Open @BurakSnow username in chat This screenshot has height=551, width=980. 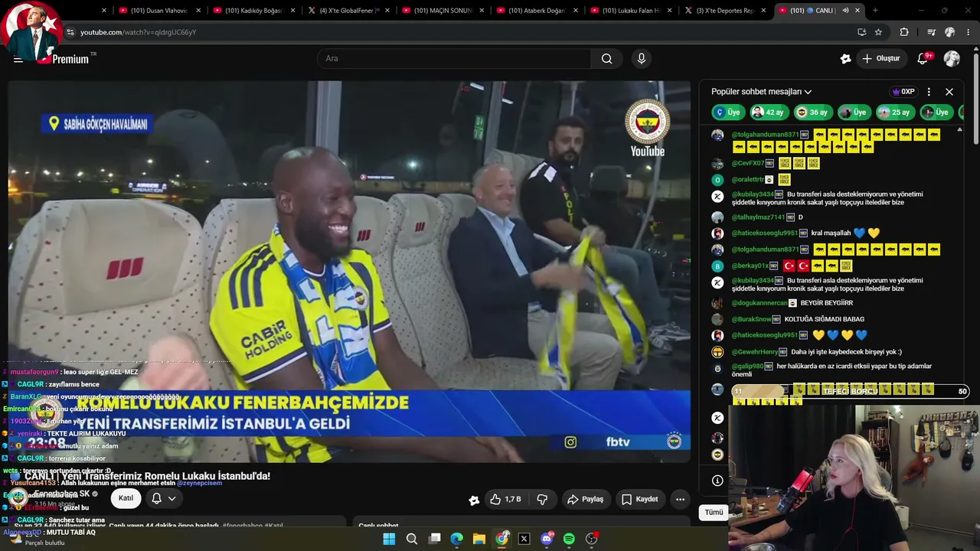tap(752, 319)
